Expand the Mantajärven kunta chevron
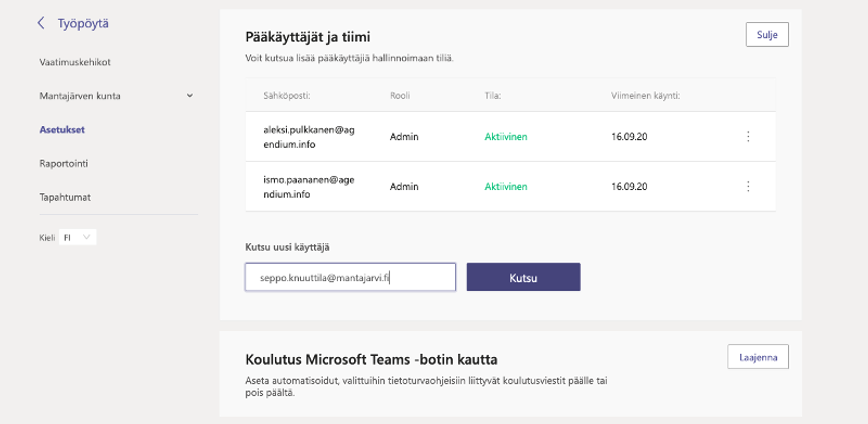This screenshot has height=424, width=868. point(190,96)
